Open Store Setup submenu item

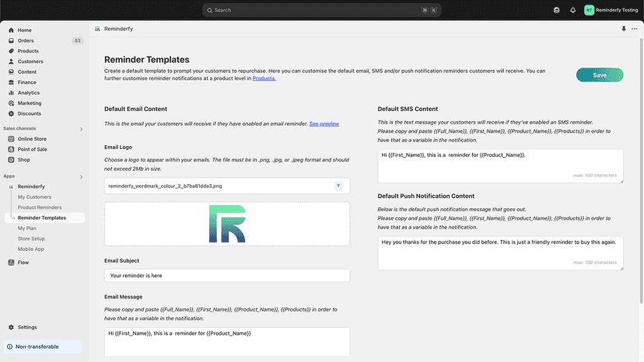31,238
